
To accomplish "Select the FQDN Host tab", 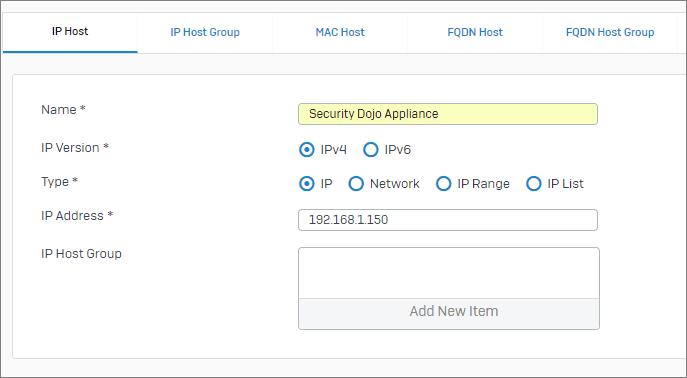I will [x=475, y=32].
